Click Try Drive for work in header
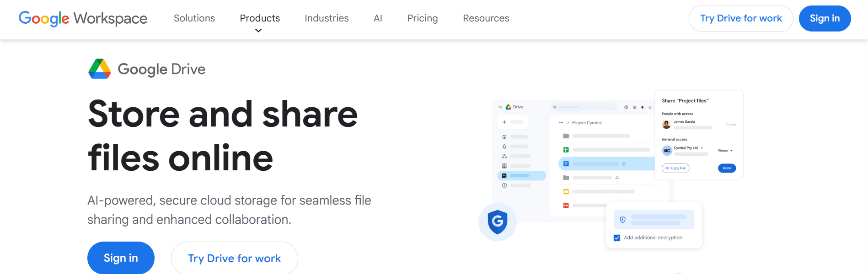This screenshot has height=274, width=868. [741, 18]
